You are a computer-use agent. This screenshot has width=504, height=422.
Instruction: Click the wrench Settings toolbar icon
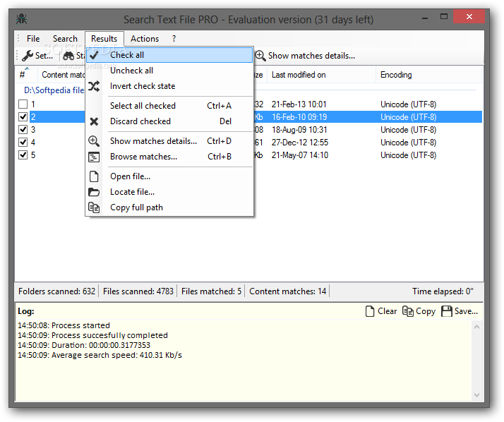point(28,56)
